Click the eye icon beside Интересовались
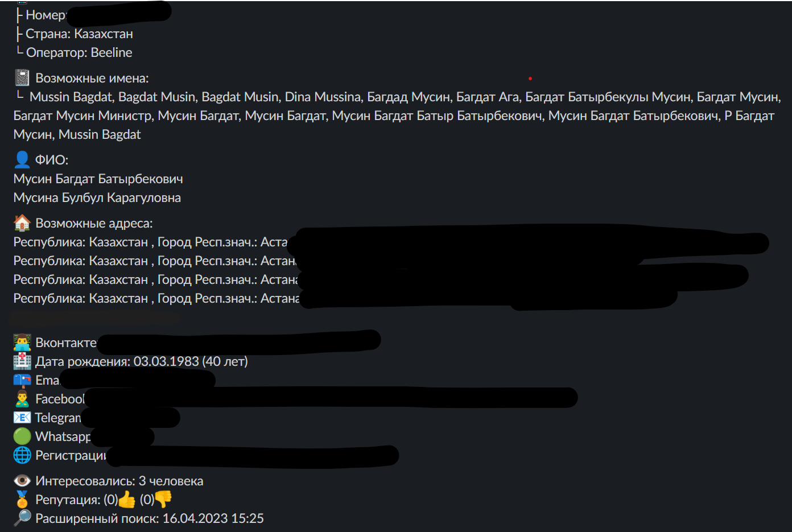This screenshot has width=792, height=532. [x=22, y=481]
